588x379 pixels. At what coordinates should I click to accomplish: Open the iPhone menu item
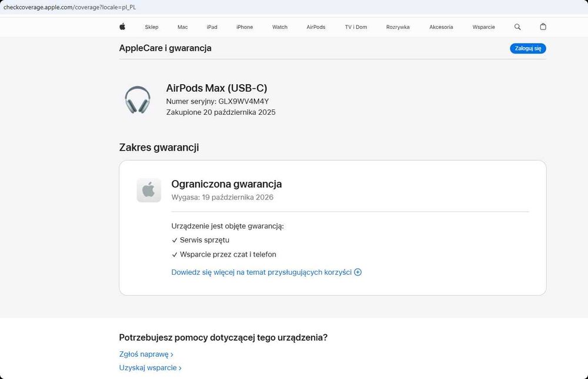tap(245, 27)
